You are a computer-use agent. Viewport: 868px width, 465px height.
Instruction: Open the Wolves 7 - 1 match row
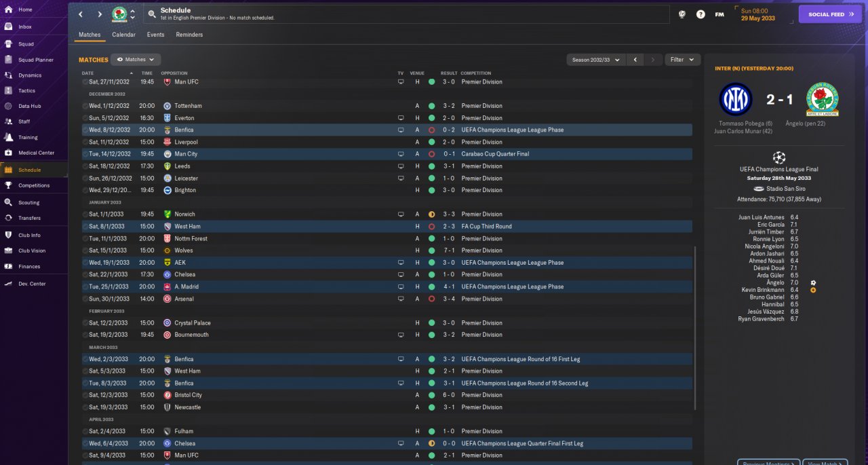click(x=387, y=250)
